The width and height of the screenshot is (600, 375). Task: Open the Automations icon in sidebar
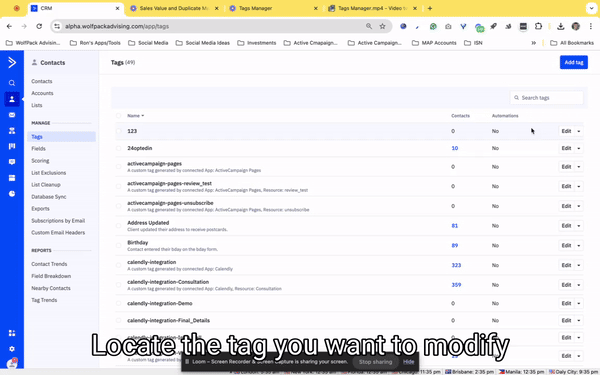coord(12,131)
